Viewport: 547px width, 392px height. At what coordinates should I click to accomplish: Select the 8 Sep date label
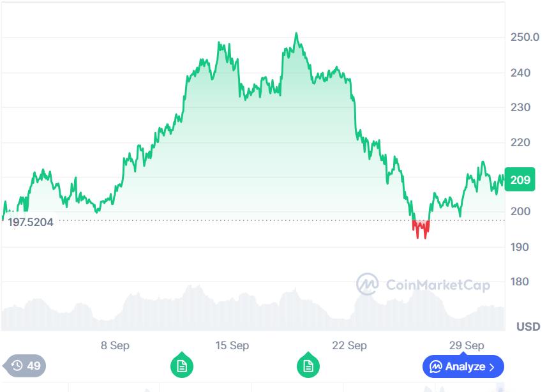click(x=115, y=345)
